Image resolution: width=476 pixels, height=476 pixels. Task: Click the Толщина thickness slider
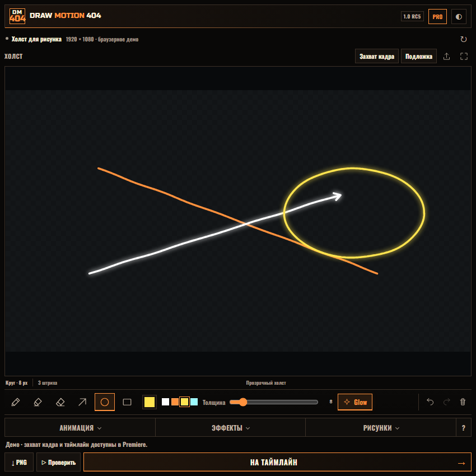pos(273,402)
